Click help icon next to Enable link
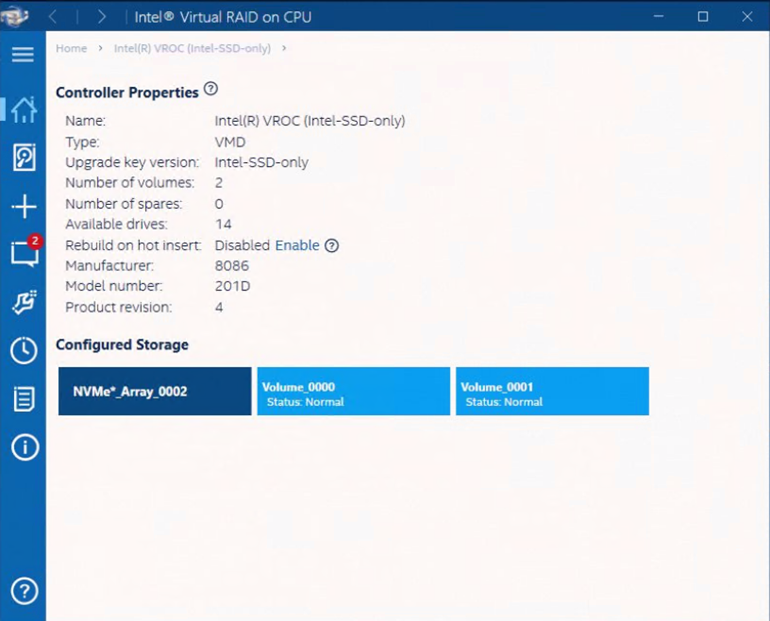This screenshot has height=621, width=770. point(332,246)
